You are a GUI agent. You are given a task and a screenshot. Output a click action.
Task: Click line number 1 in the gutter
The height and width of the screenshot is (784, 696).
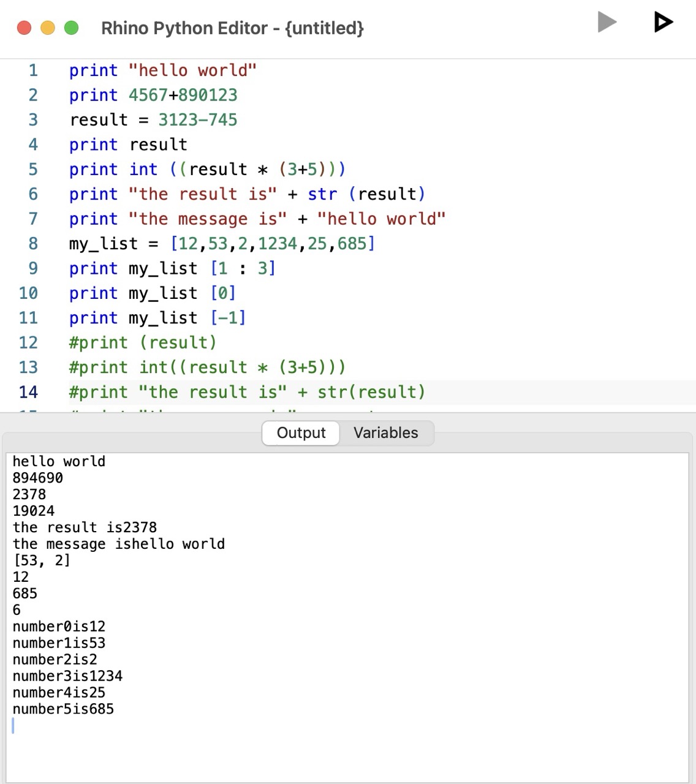(32, 70)
